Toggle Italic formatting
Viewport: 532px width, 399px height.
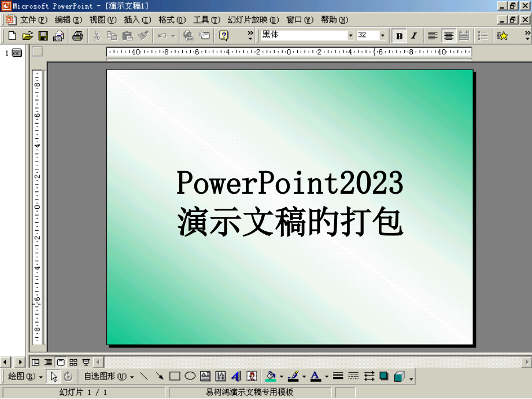(x=414, y=36)
